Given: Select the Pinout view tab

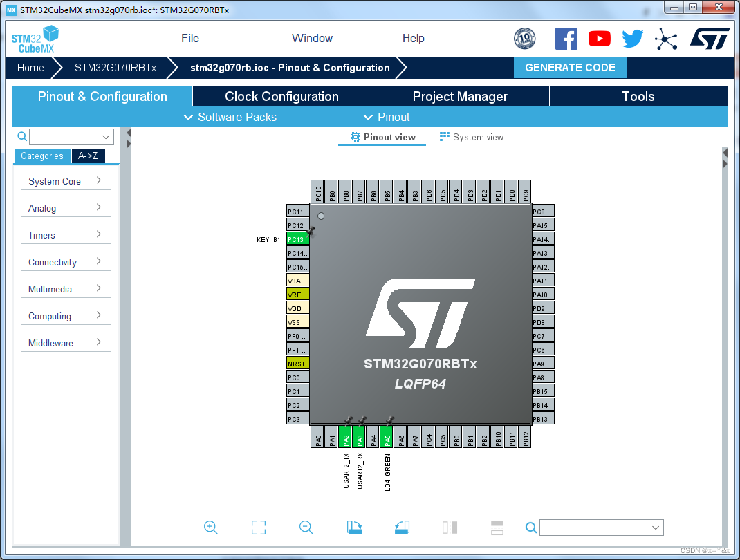Looking at the screenshot, I should click(x=382, y=137).
